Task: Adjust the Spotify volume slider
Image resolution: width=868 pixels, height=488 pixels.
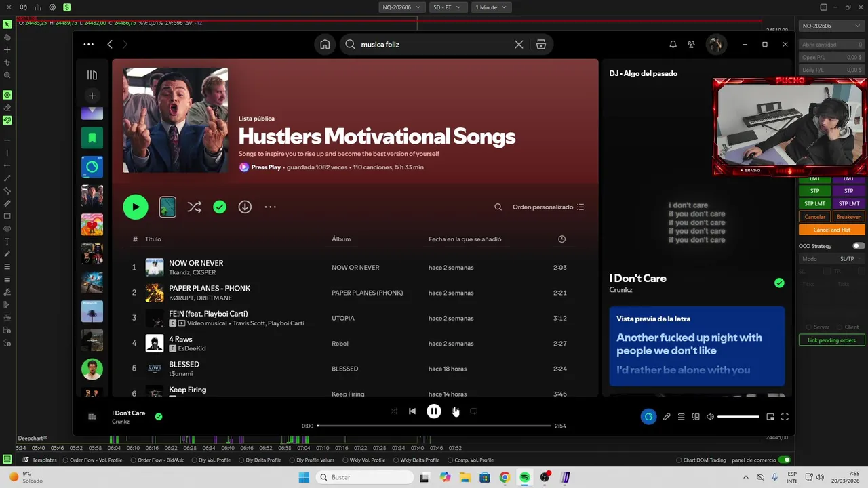Action: pos(738,417)
